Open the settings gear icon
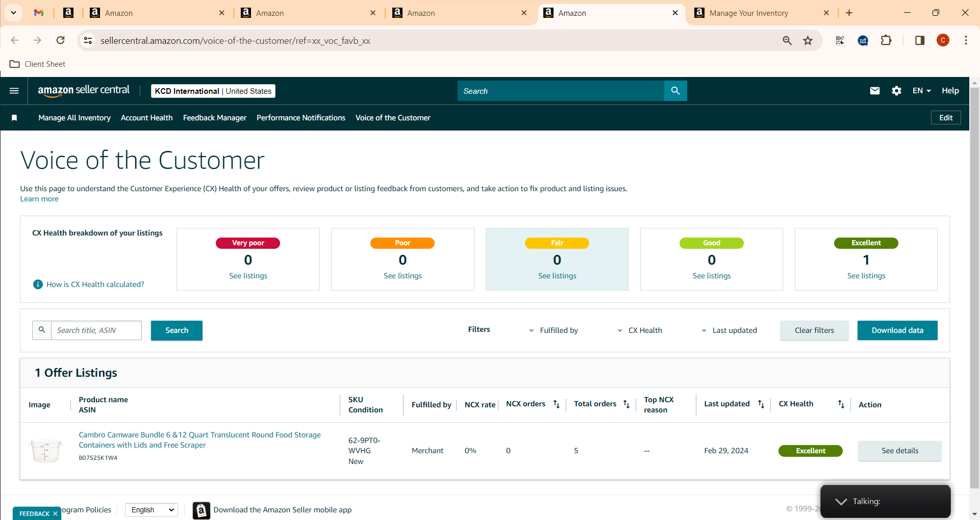Image resolution: width=980 pixels, height=520 pixels. point(896,91)
